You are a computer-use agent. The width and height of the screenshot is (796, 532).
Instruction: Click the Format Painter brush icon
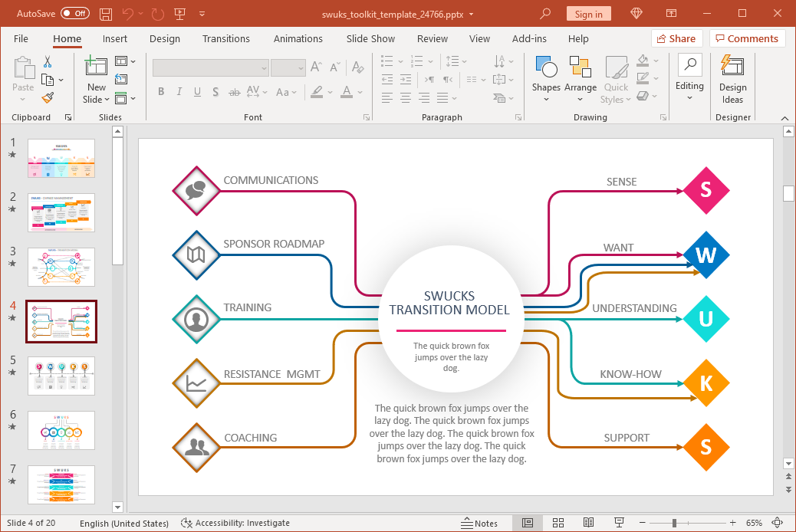tap(48, 97)
